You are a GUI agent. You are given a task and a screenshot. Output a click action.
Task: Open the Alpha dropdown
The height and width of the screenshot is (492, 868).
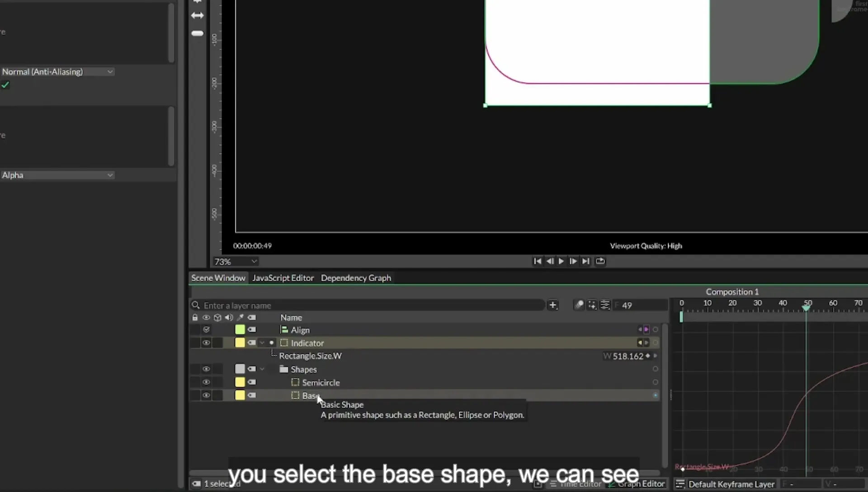57,175
